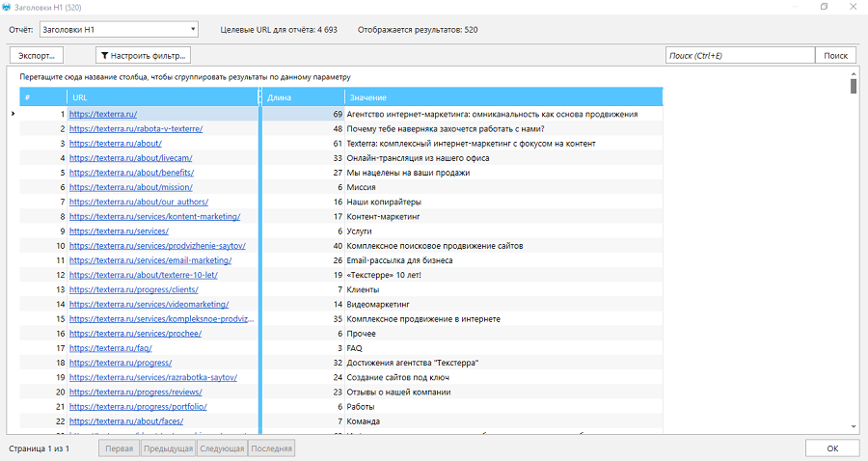The width and height of the screenshot is (868, 461).
Task: Select the Отзывы о нашей компании cell
Action: pyautogui.click(x=503, y=392)
